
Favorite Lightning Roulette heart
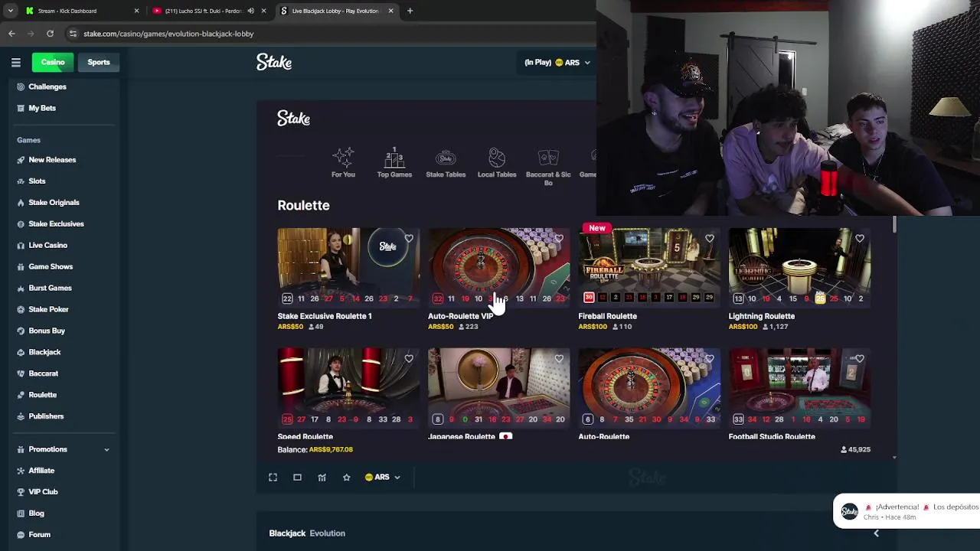(x=860, y=239)
